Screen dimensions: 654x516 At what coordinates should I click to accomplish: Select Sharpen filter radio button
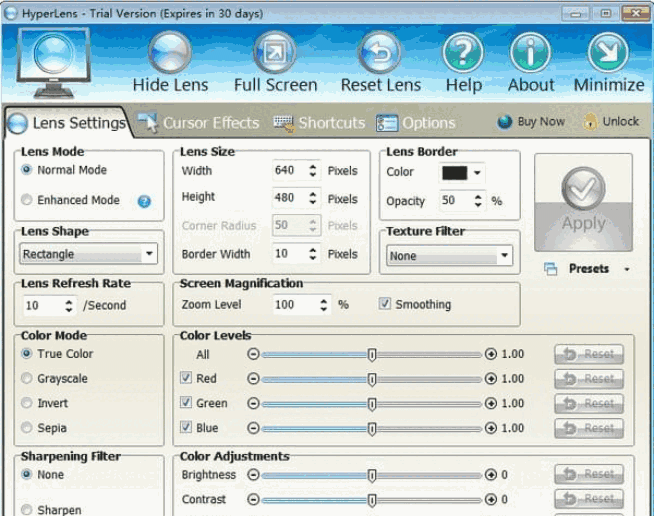tap(27, 509)
